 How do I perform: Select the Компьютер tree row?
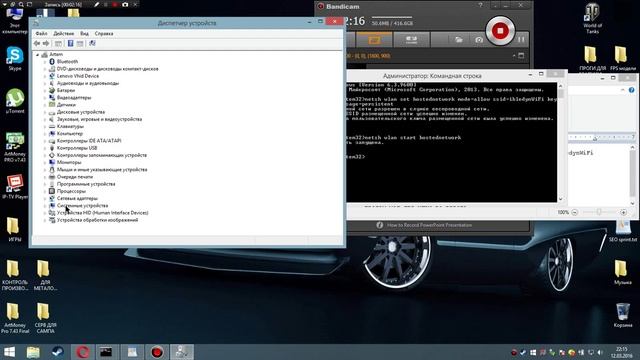pyautogui.click(x=70, y=133)
